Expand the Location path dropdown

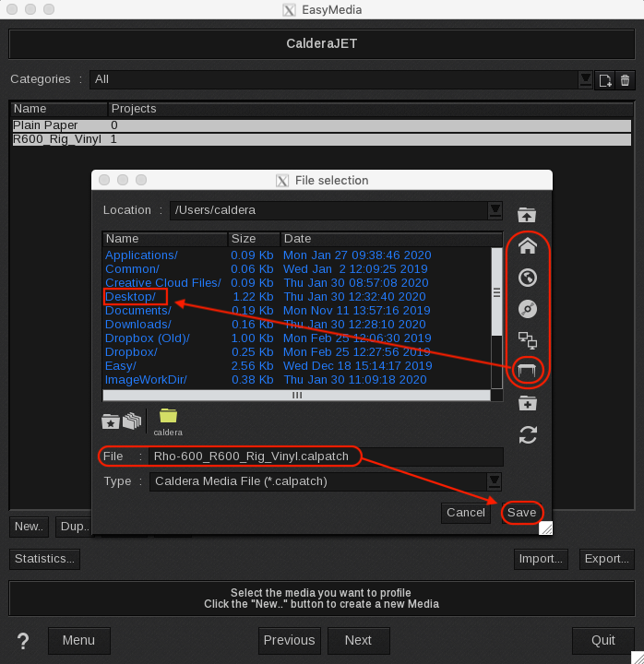[495, 210]
